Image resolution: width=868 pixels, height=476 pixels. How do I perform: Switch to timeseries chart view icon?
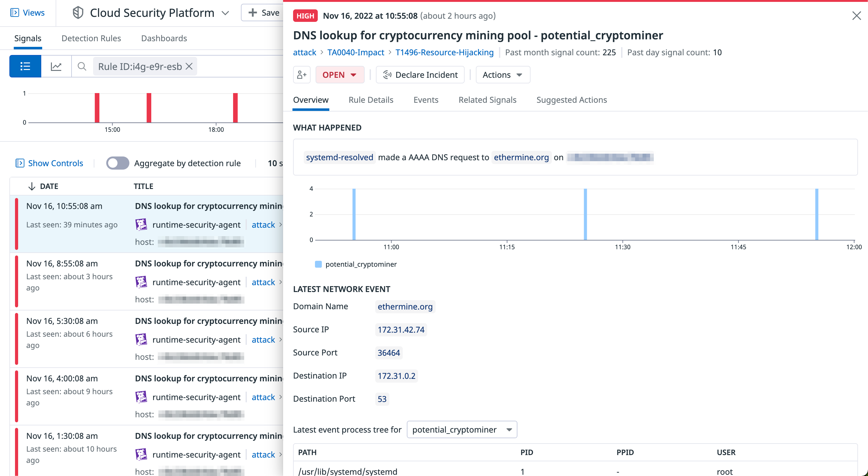pos(56,66)
